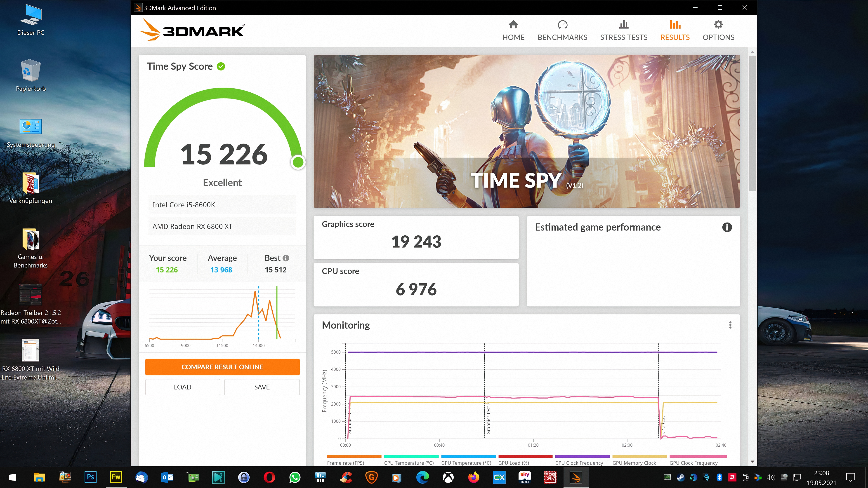Open the Monitoring panel three-dot menu
The width and height of the screenshot is (868, 488).
pos(731,325)
